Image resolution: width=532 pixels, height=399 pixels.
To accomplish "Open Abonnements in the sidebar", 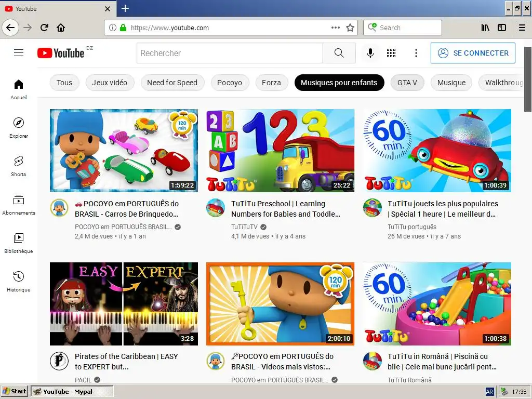I will [x=19, y=205].
